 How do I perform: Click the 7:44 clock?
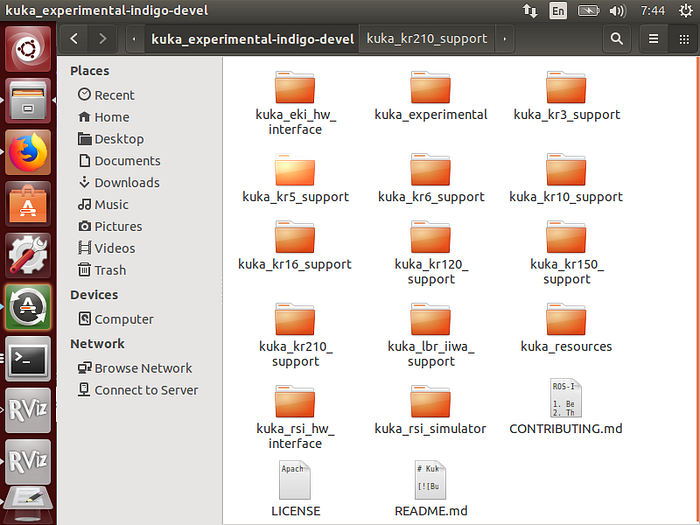(652, 10)
